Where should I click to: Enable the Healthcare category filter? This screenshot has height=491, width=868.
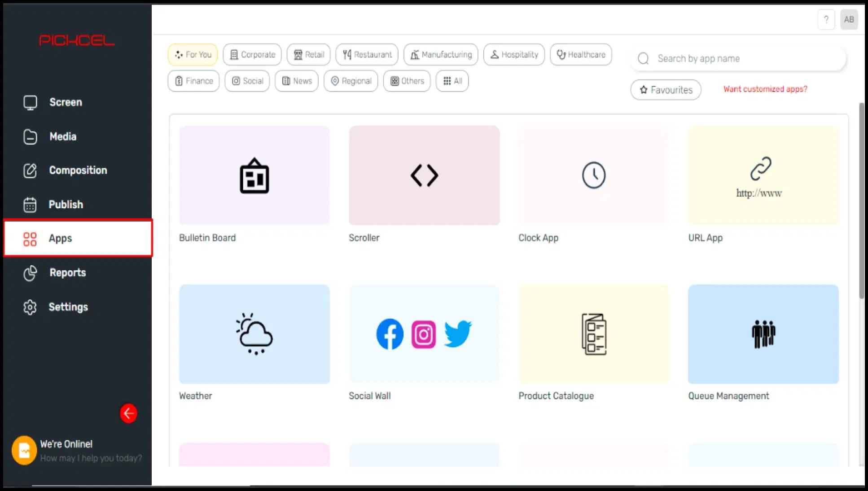pyautogui.click(x=581, y=54)
